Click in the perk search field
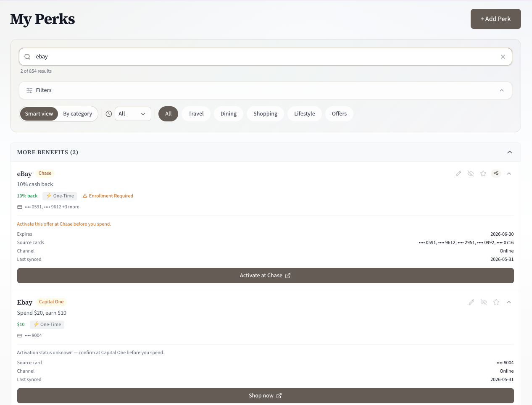This screenshot has width=532, height=405. point(266,57)
